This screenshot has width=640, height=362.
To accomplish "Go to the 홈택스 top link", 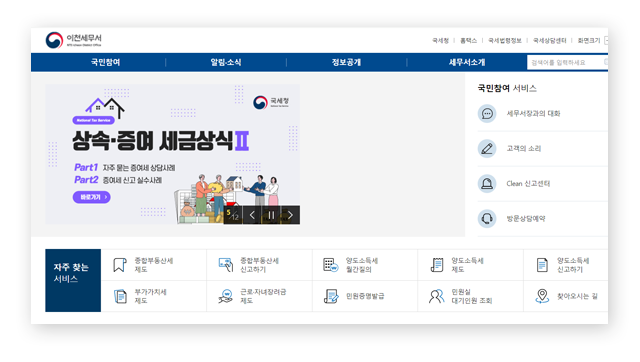I will pos(468,40).
